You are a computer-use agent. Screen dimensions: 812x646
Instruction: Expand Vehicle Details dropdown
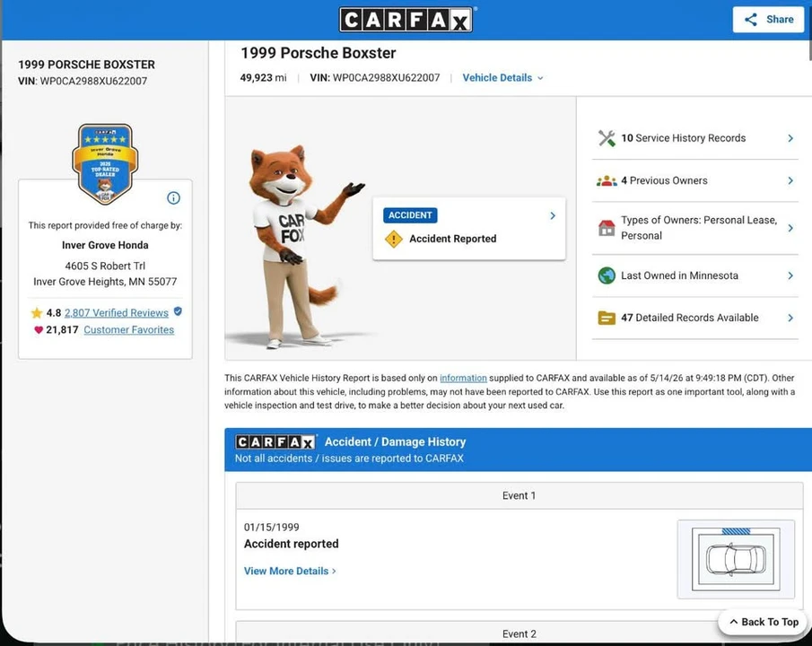coord(502,78)
